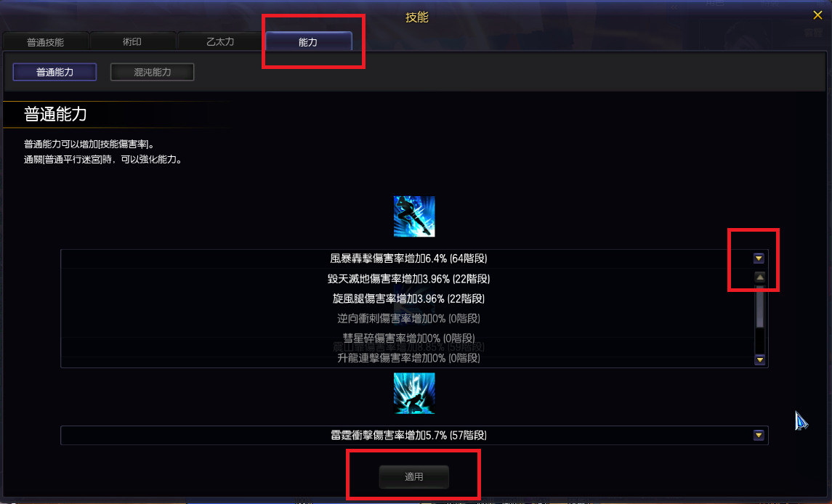Image resolution: width=832 pixels, height=504 pixels.
Task: Toggle the 普通能力 sub-category button
Action: pos(54,72)
